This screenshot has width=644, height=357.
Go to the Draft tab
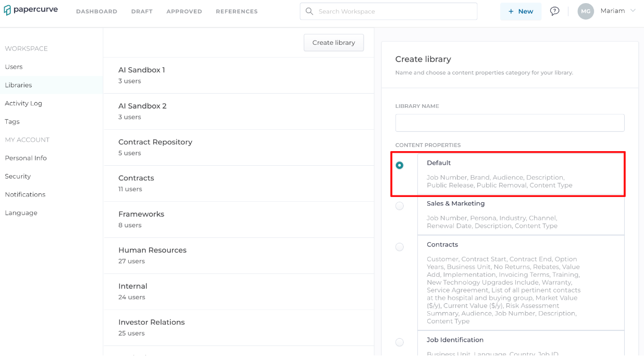[x=142, y=11]
